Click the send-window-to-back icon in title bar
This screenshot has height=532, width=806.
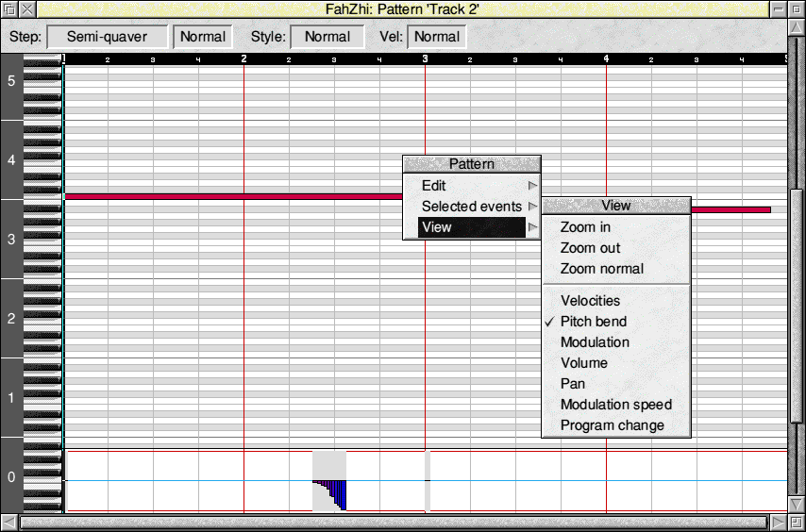8,8
